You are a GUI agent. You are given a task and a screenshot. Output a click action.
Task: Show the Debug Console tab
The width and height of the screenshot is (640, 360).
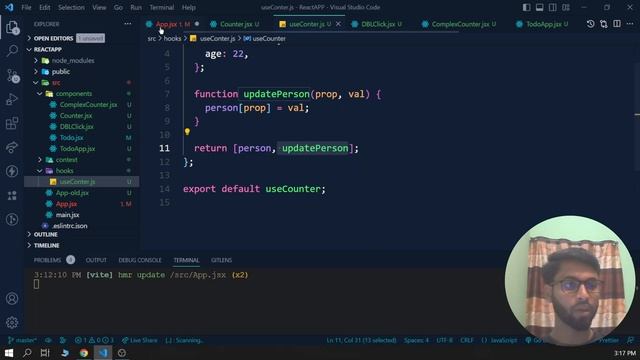140,260
